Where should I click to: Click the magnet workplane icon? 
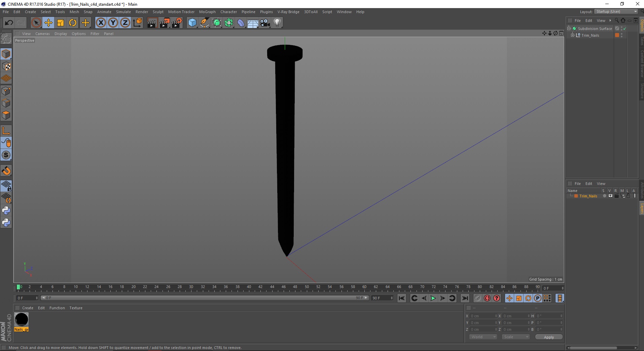click(6, 170)
